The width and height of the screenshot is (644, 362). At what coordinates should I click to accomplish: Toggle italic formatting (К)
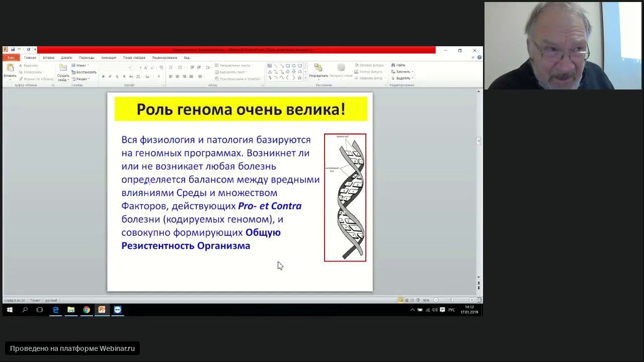pyautogui.click(x=110, y=76)
